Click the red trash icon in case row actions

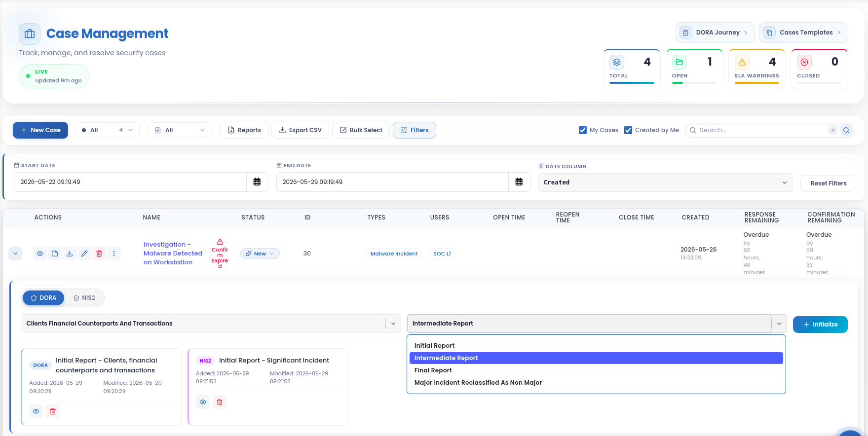coord(99,254)
